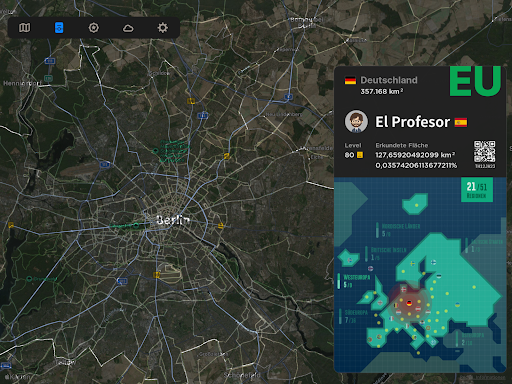Select the Swedish flag marker on Europe map
This screenshot has width=512, height=384.
pyautogui.click(x=412, y=263)
